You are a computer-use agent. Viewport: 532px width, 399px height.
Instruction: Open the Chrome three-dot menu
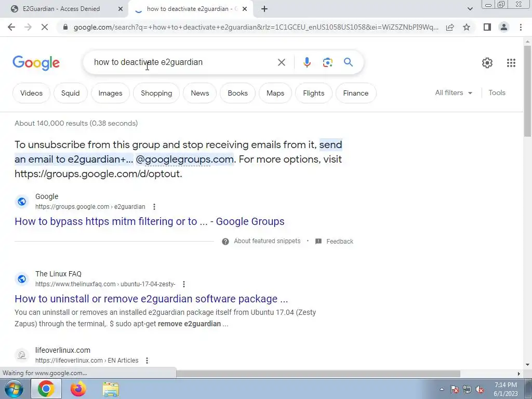pyautogui.click(x=521, y=27)
